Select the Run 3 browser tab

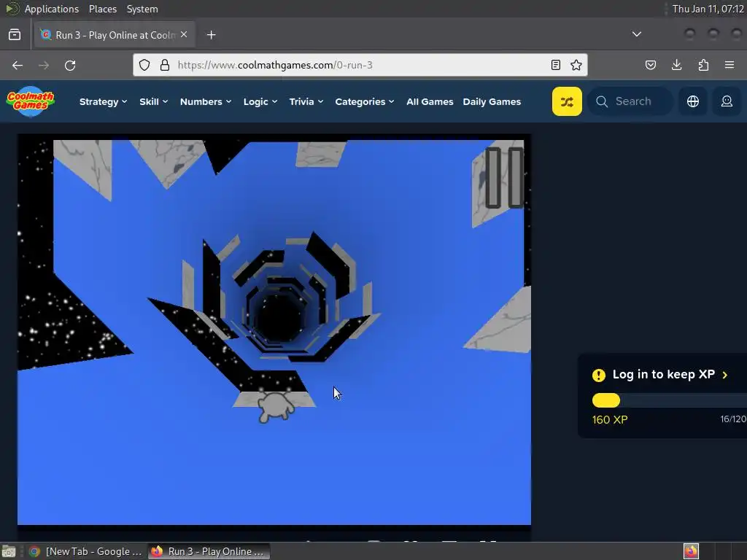point(115,35)
